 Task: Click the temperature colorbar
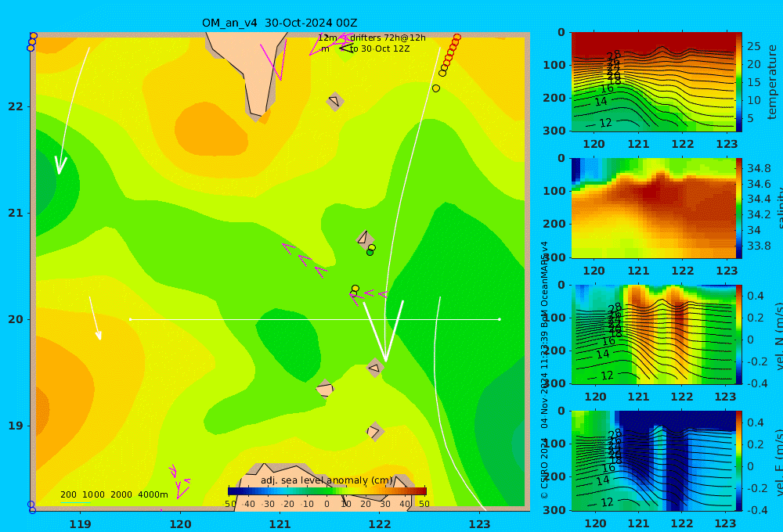tap(738, 82)
